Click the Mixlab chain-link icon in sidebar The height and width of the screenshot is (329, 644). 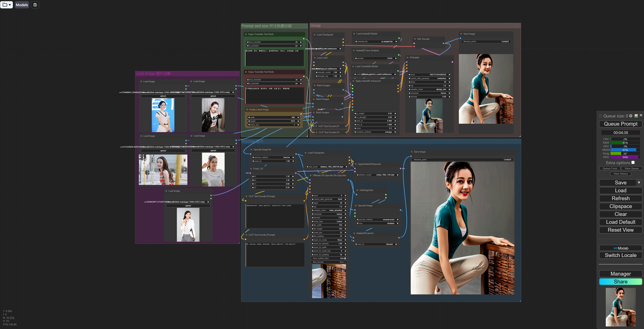(x=616, y=248)
